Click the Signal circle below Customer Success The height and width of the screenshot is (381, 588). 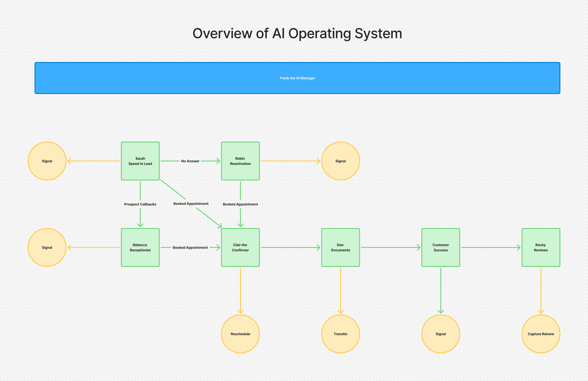pyautogui.click(x=441, y=334)
